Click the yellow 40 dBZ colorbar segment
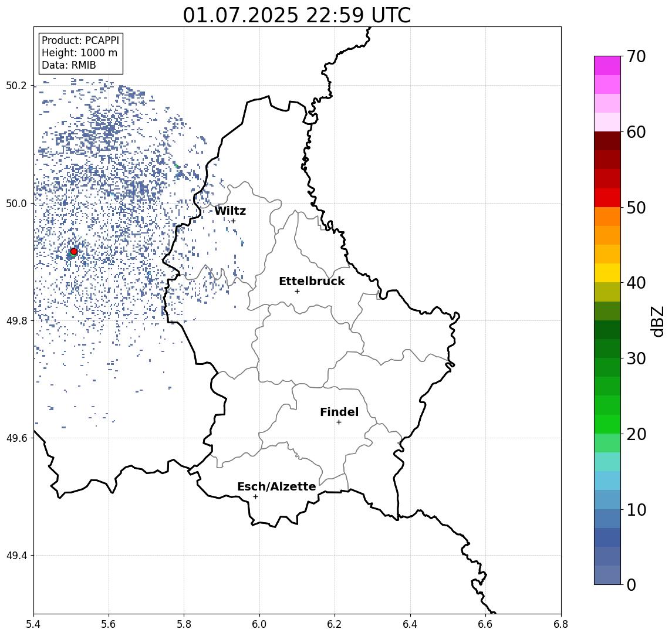Screen dimensions: 672x636 click(607, 273)
